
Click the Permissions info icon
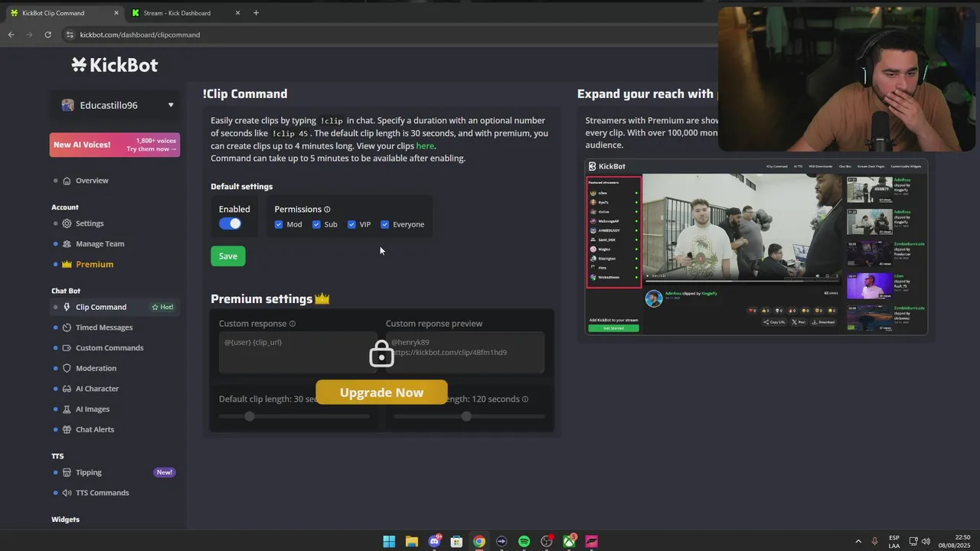[327, 210]
